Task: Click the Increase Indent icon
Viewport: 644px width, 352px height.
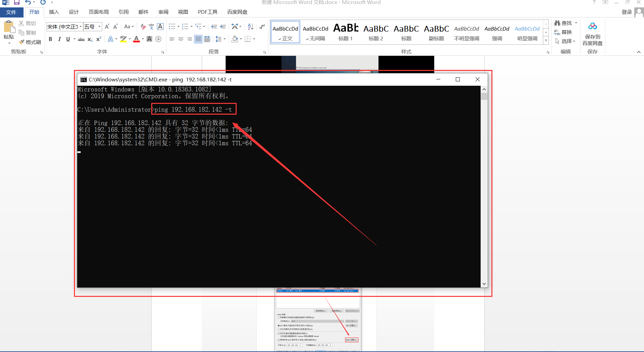Action: coord(223,27)
